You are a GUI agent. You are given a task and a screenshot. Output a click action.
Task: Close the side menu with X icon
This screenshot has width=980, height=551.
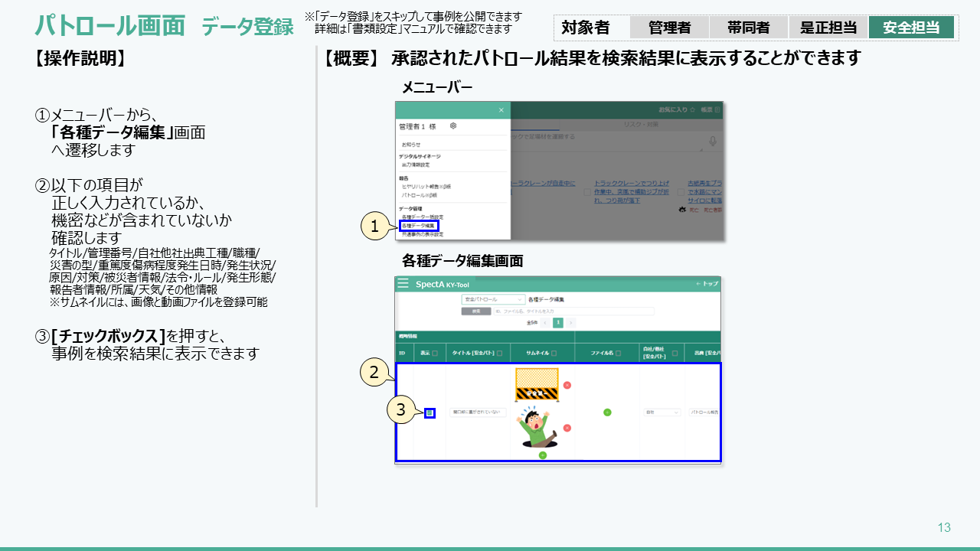coord(501,110)
